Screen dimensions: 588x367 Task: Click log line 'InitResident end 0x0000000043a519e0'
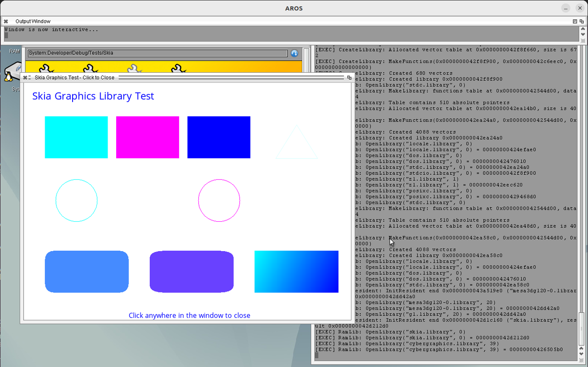(466, 291)
